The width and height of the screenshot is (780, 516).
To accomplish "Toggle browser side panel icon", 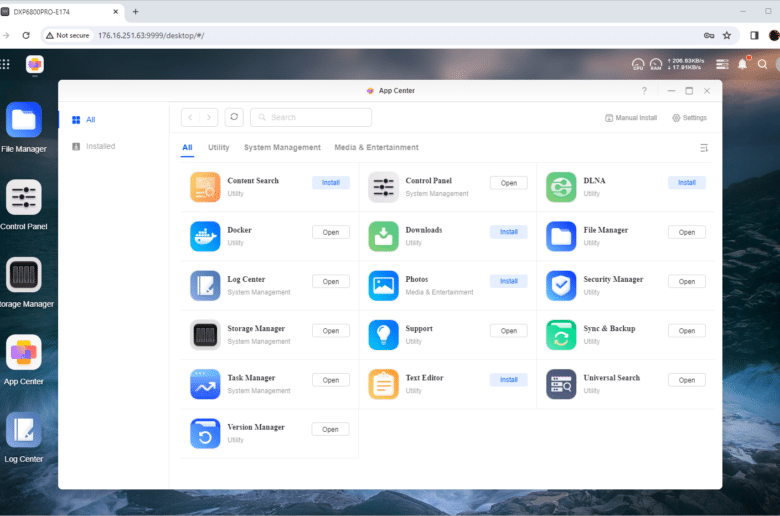I will pos(754,35).
